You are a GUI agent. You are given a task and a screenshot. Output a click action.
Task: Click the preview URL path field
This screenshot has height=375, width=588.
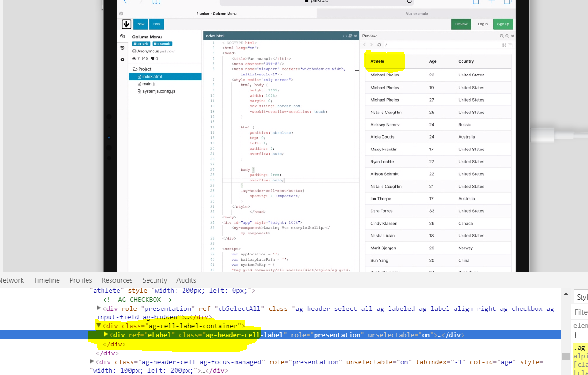coord(442,45)
